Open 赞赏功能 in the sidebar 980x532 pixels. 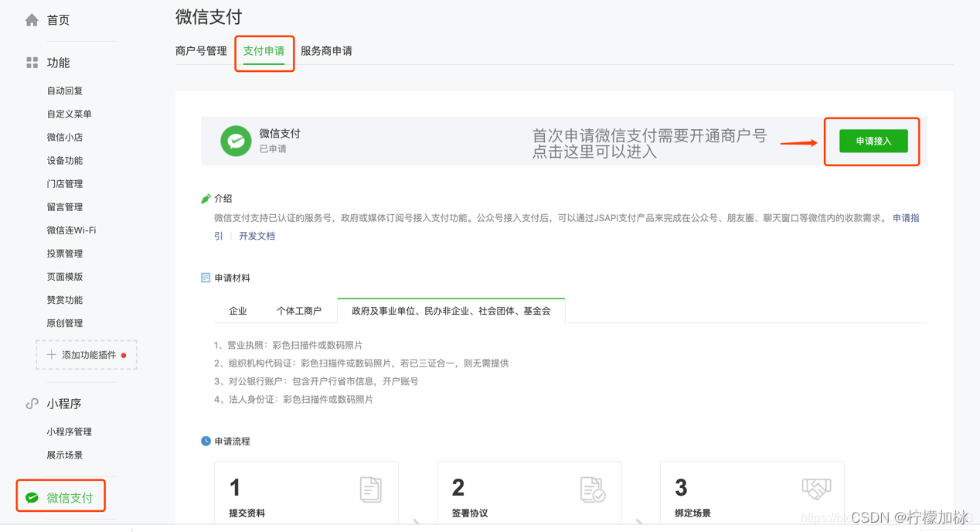65,299
